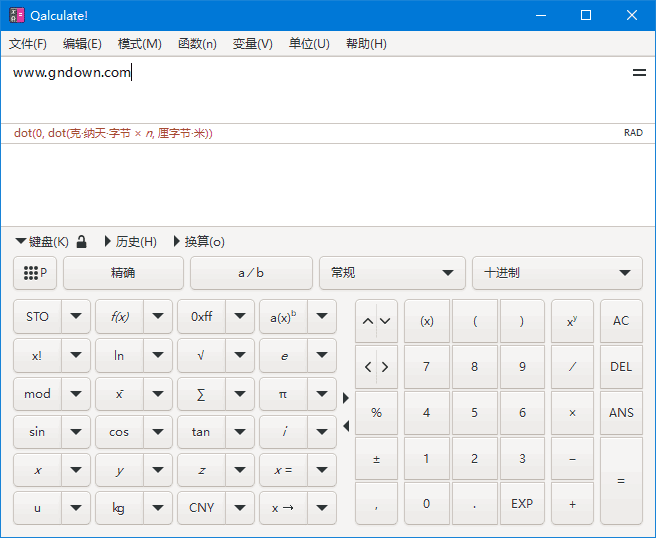This screenshot has width=656, height=538.
Task: Open the 十进制 number base dropdown
Action: click(x=557, y=273)
